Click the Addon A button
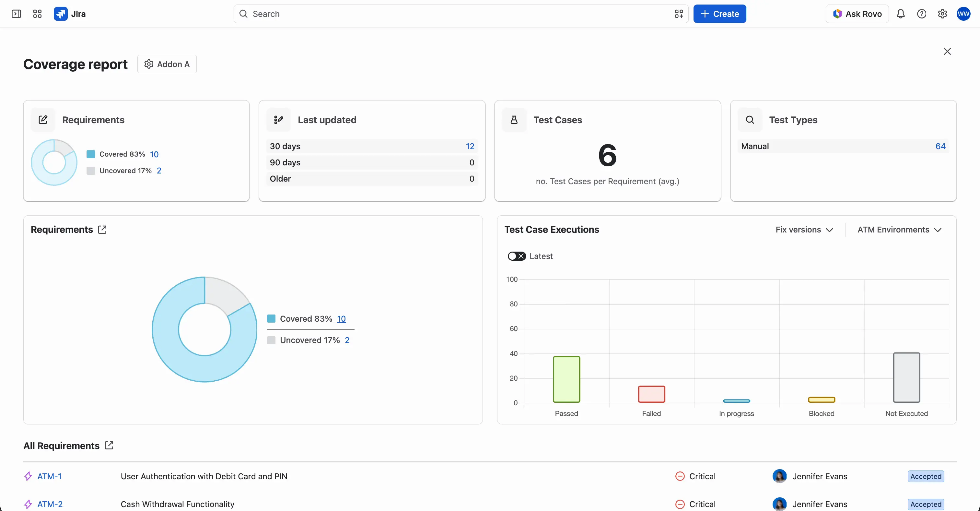Image resolution: width=980 pixels, height=511 pixels. (167, 64)
